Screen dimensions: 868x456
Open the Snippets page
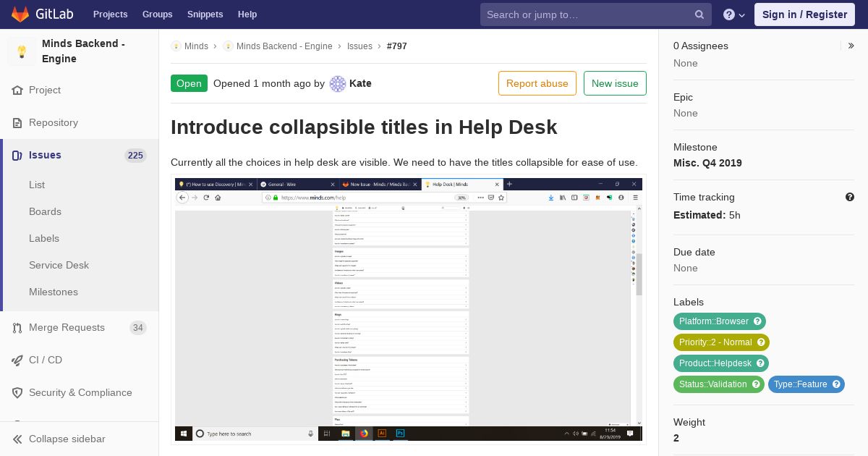click(x=205, y=14)
